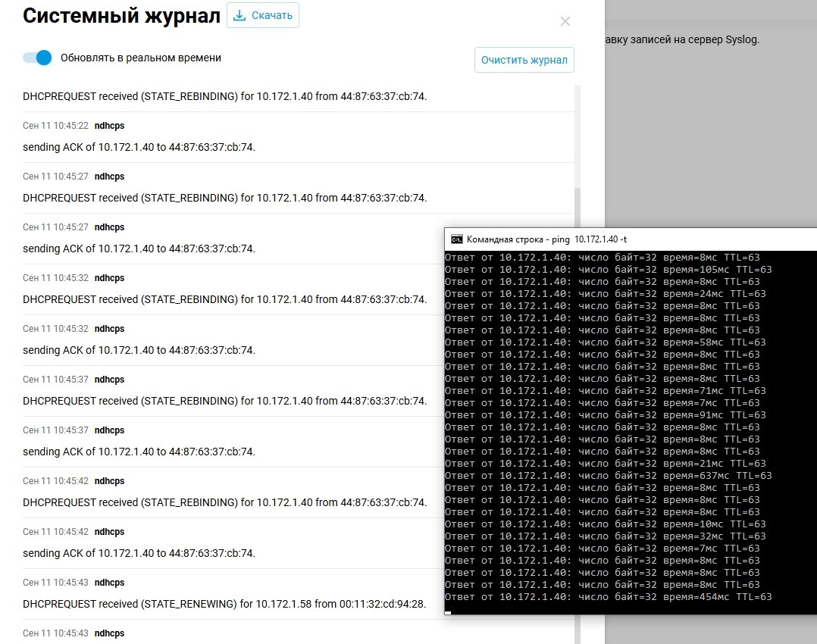Screen dimensions: 817x644
Task: Click the cmd icon in Командная строка title bar
Action: coord(457,239)
